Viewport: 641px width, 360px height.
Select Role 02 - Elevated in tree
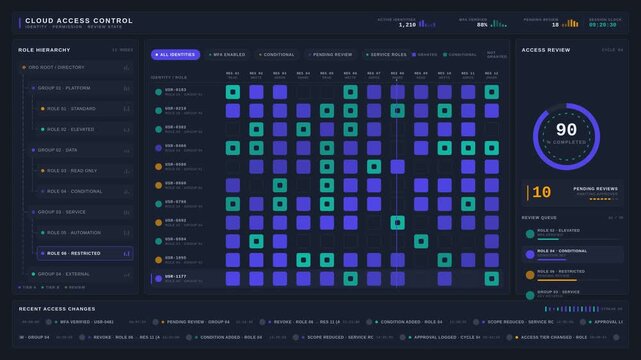click(x=85, y=130)
